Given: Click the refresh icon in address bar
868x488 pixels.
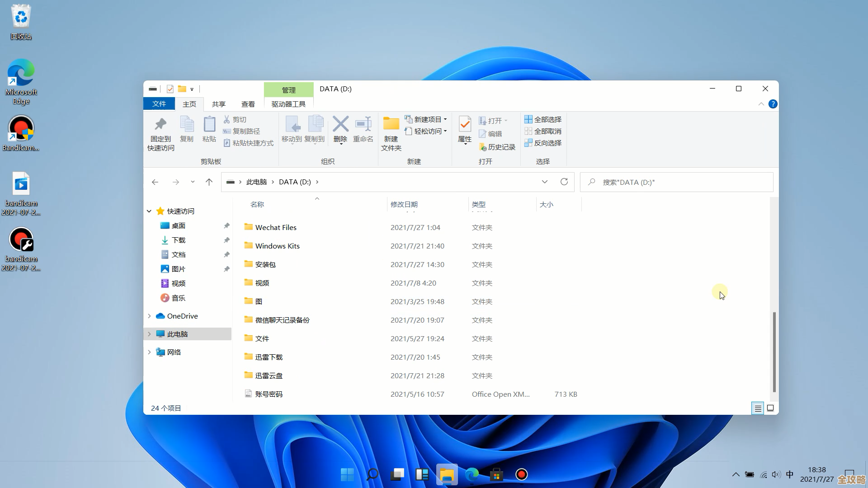Looking at the screenshot, I should click(x=564, y=182).
